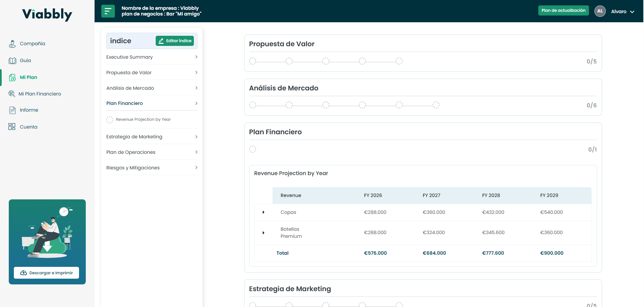Screen dimensions: 644x307
Task: Expand the Copas revenue row
Action: [263, 212]
